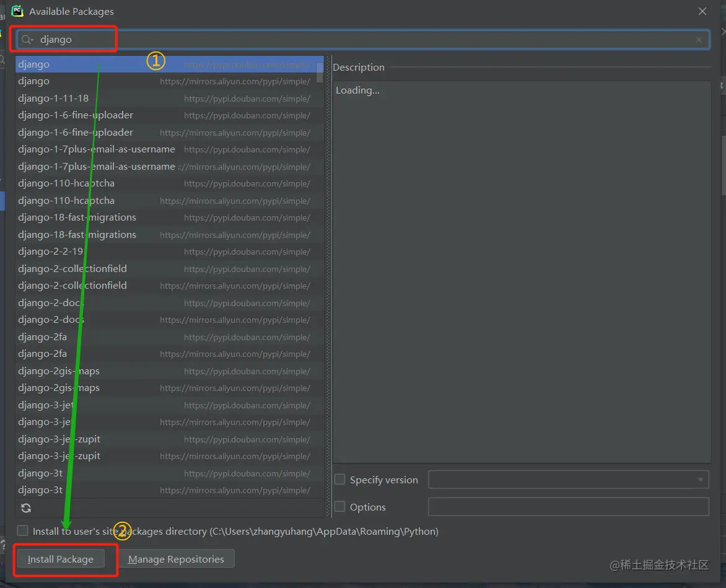Click the package list scrollbar thumb

click(320, 72)
